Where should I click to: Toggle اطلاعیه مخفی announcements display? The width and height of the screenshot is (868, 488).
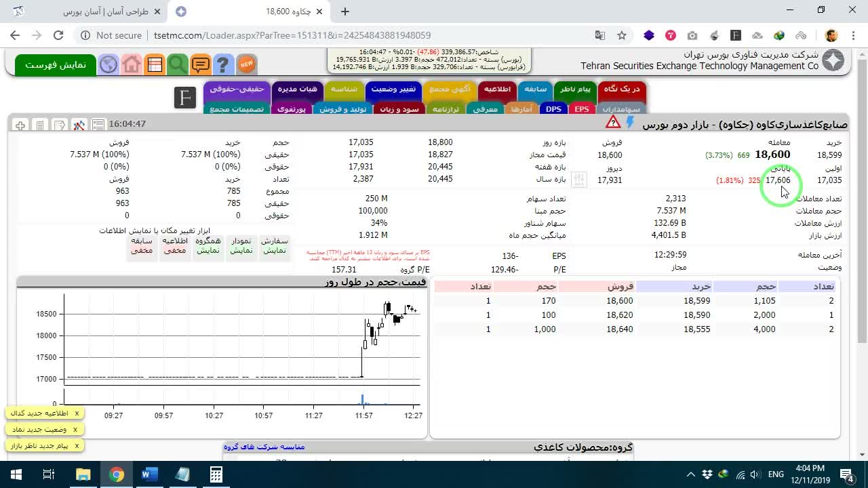[x=175, y=245]
